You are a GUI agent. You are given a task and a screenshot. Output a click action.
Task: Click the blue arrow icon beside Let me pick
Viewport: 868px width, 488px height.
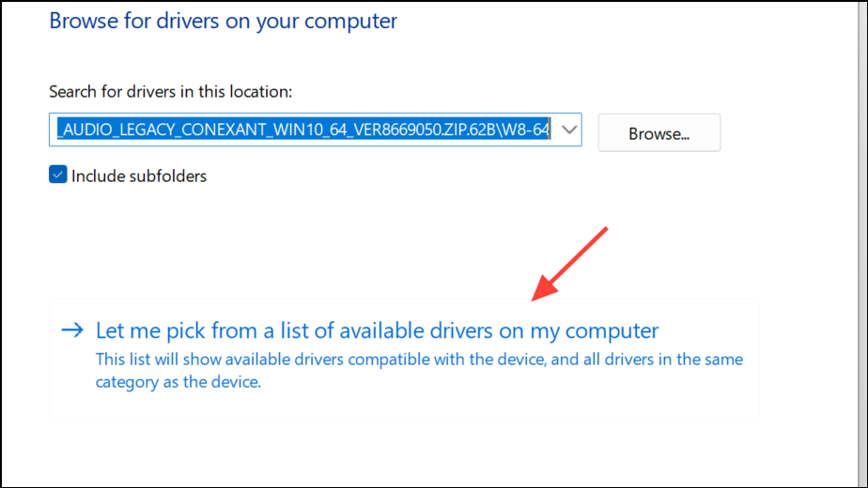[72, 330]
